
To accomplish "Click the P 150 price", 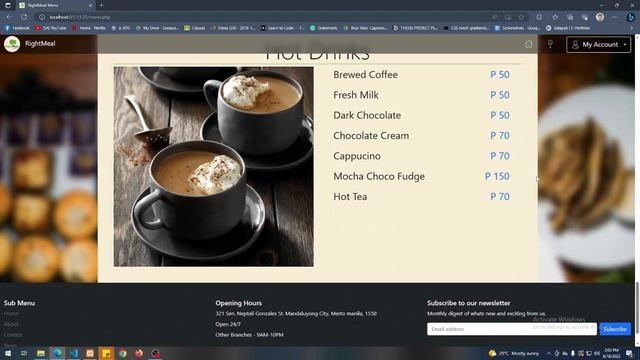I will click(497, 176).
